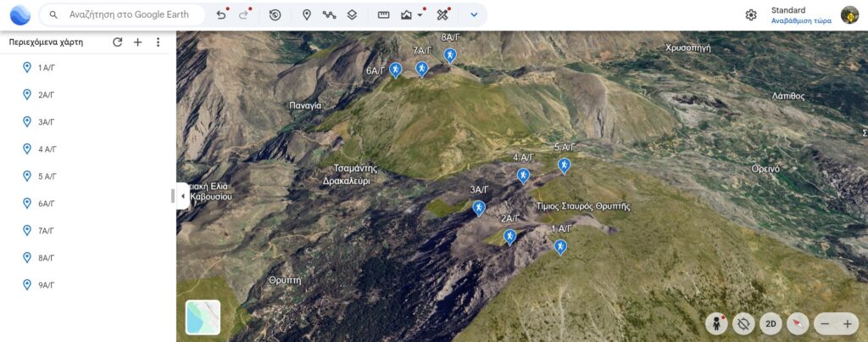This screenshot has width=868, height=342.
Task: Add a placemark with pin tool
Action: coord(306,15)
